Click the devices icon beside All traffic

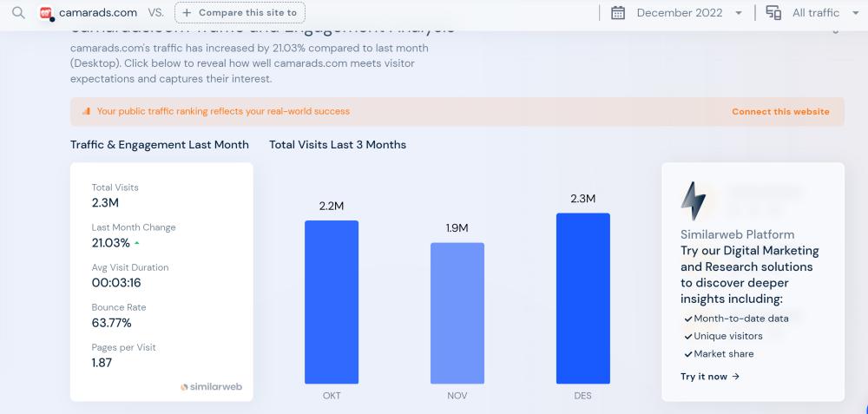click(773, 13)
